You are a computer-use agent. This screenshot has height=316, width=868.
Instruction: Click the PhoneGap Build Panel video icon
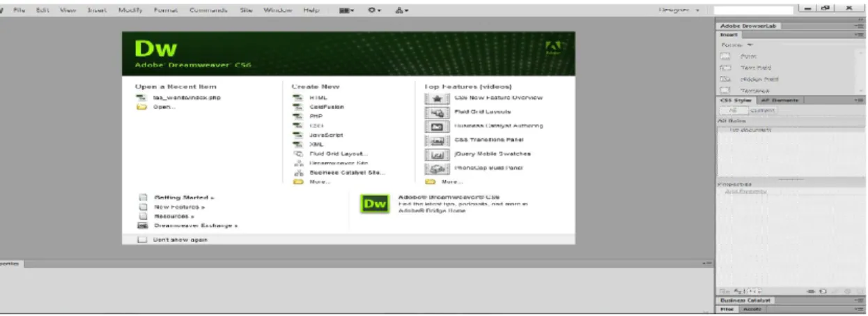pyautogui.click(x=437, y=168)
